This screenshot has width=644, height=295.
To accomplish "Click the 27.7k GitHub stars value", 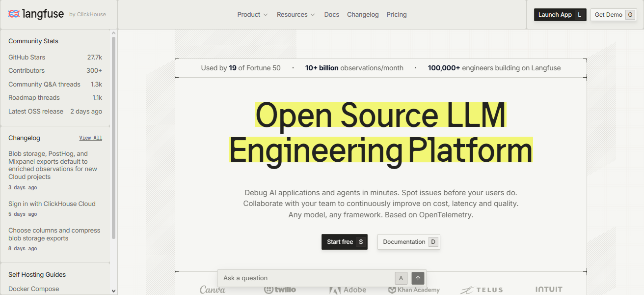I will pos(95,58).
